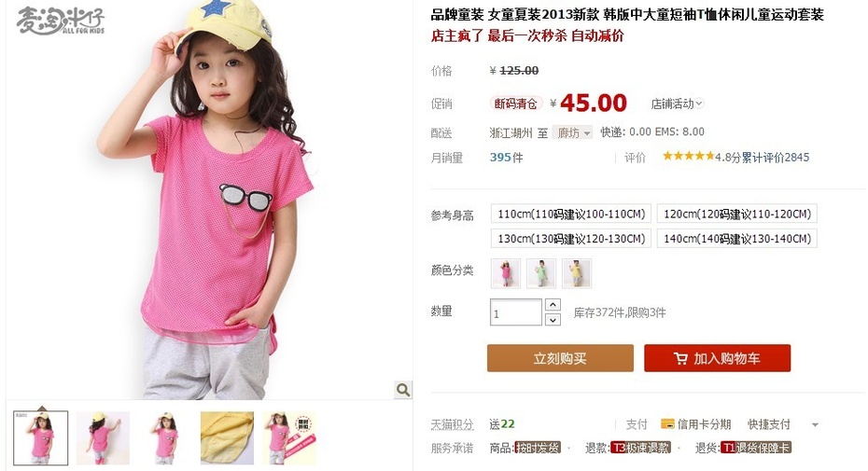Screen dimensions: 868x471
Task: Select the 110cm size option
Action: 570,214
